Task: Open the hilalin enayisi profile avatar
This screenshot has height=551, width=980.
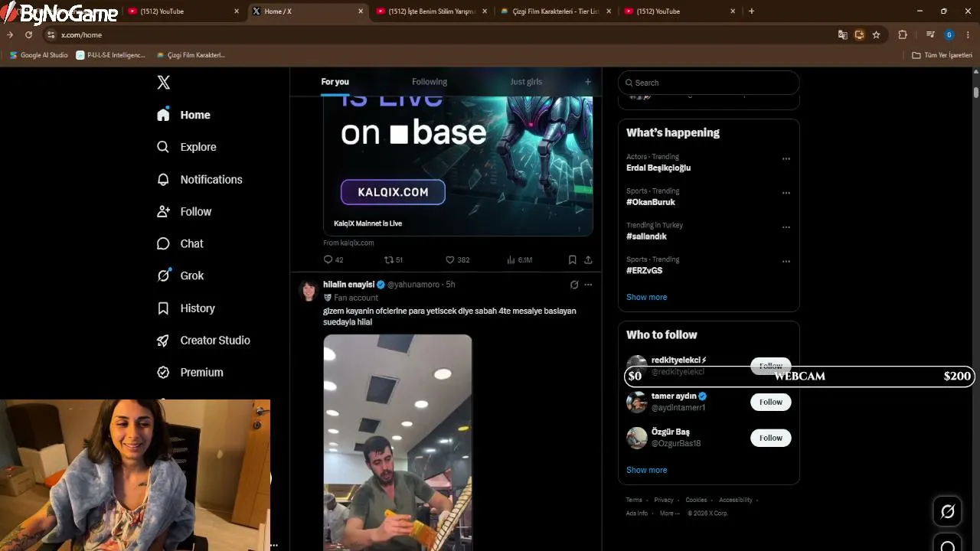Action: pos(309,291)
